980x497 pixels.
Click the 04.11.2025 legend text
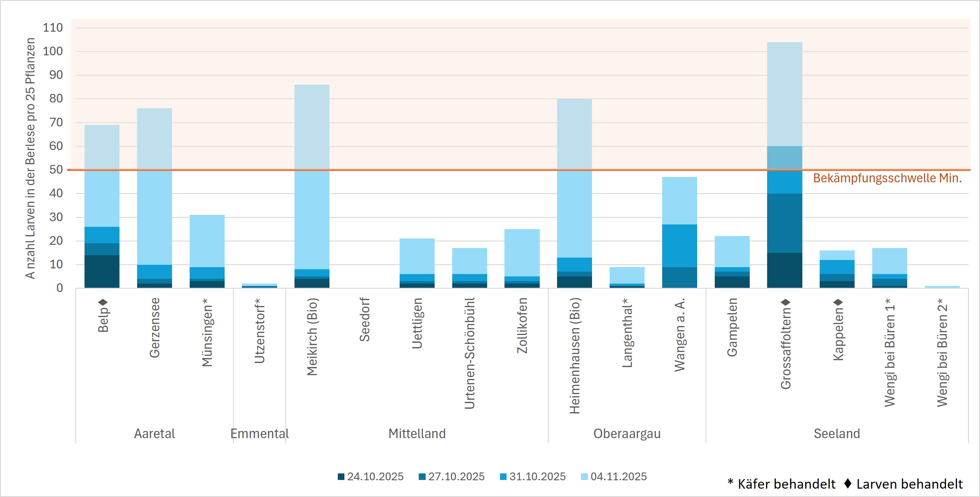coord(619,476)
